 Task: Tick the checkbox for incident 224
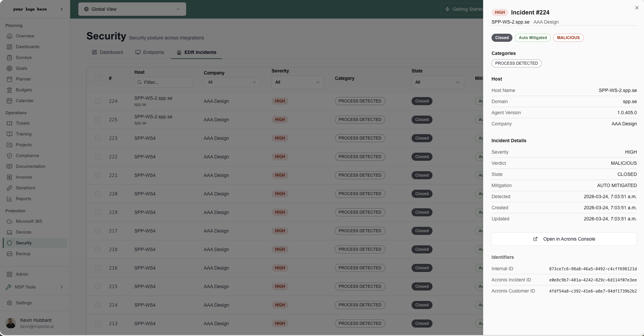point(98,101)
